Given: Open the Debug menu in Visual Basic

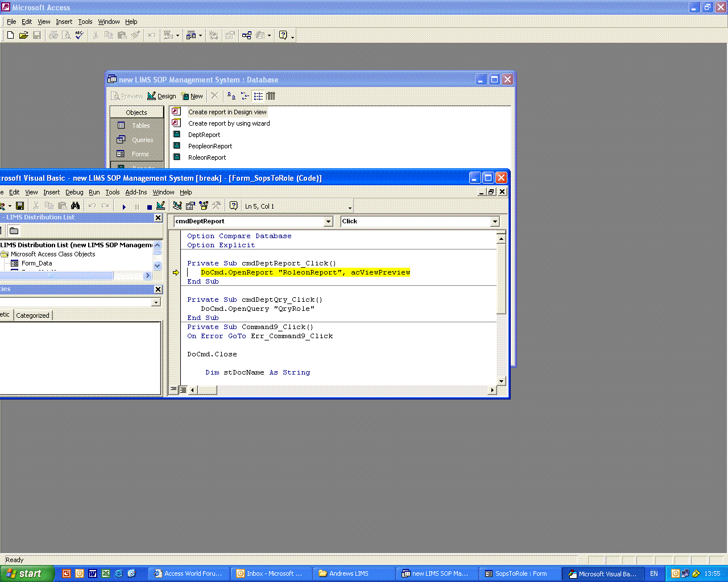Looking at the screenshot, I should pyautogui.click(x=75, y=192).
